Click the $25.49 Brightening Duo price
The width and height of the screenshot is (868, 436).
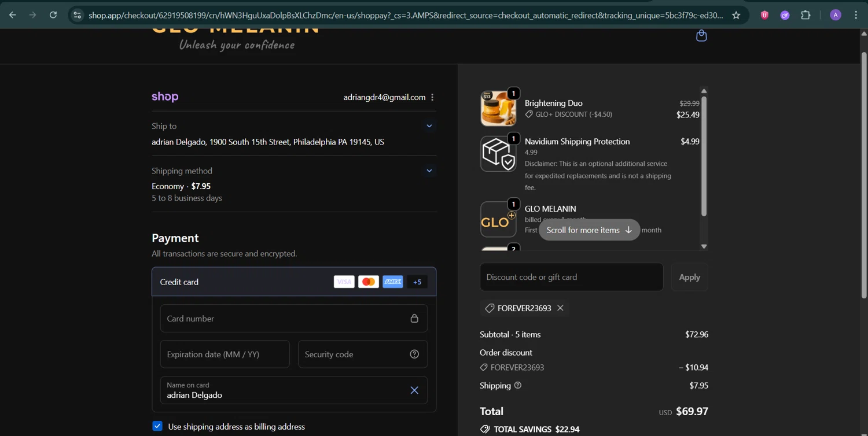coord(688,114)
